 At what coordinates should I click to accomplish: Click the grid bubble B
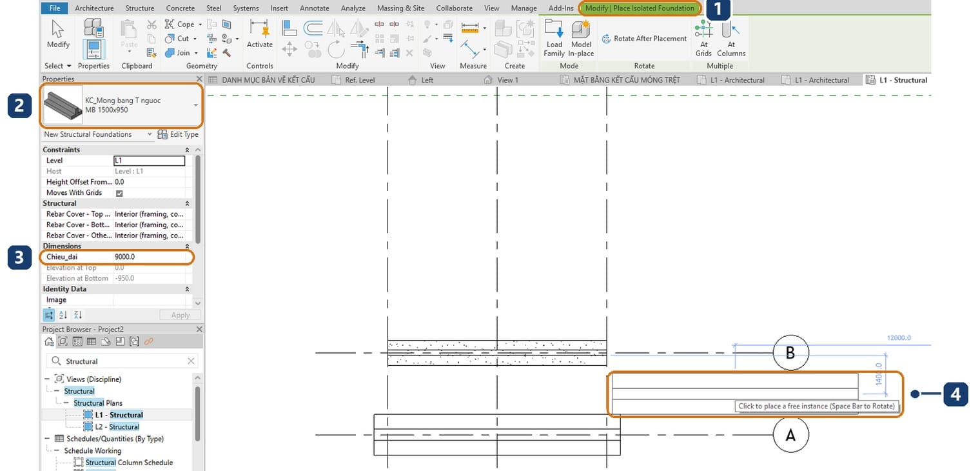click(x=790, y=353)
